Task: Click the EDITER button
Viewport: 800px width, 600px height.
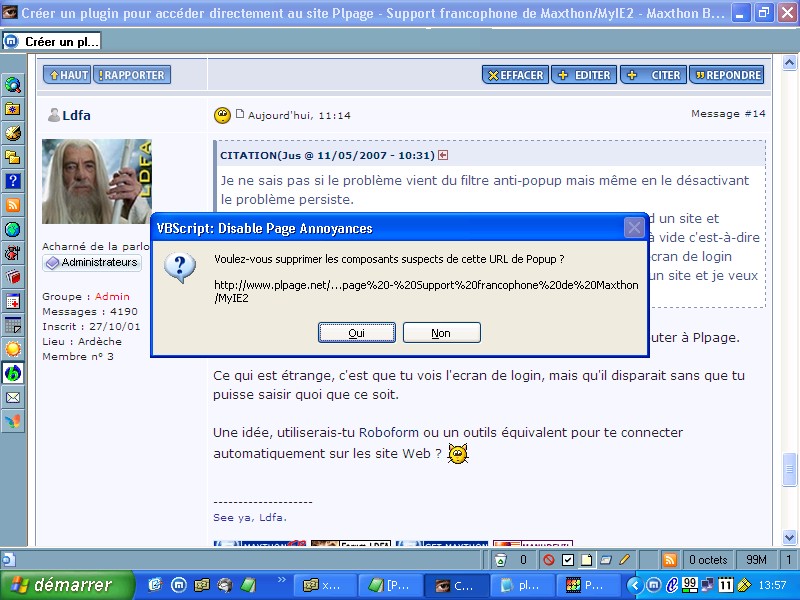Action: point(584,75)
